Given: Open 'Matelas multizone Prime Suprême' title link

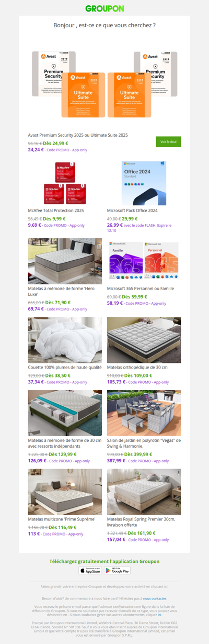Looking at the screenshot, I should [x=62, y=519].
